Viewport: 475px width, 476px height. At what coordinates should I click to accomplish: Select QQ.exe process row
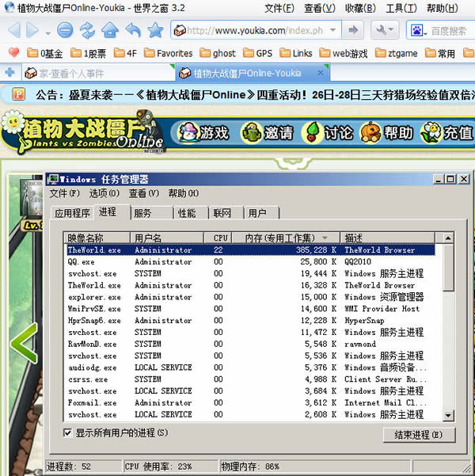250,261
